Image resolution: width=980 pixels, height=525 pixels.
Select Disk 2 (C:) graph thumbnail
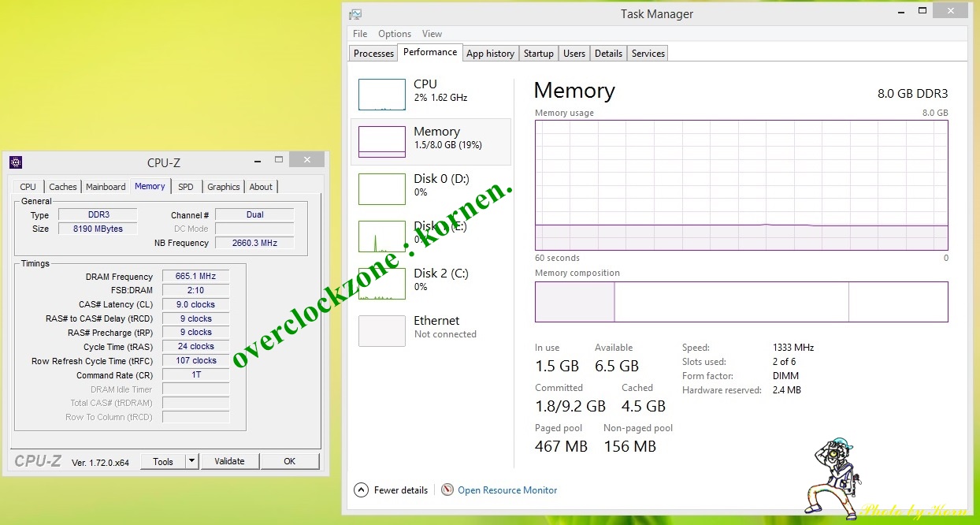pyautogui.click(x=382, y=283)
